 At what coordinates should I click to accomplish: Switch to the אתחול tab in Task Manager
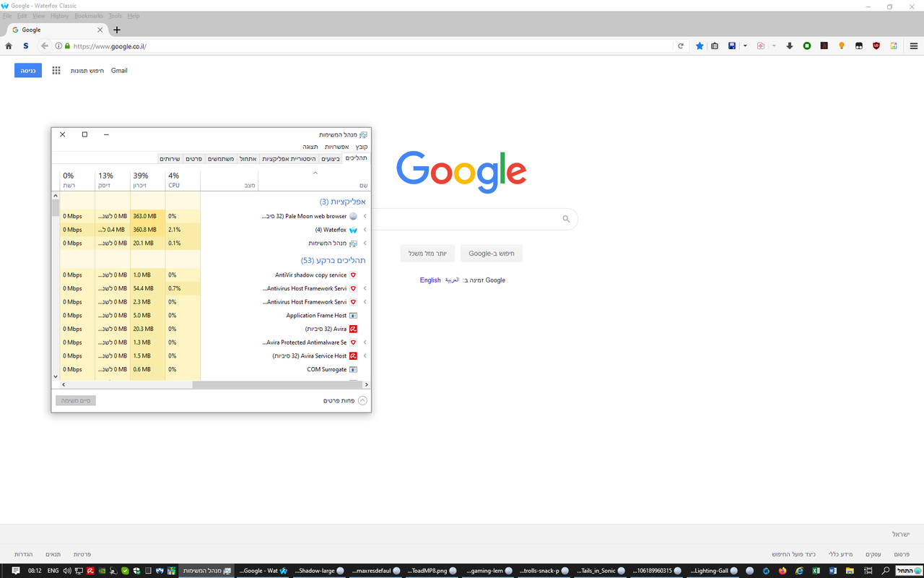[x=248, y=158]
